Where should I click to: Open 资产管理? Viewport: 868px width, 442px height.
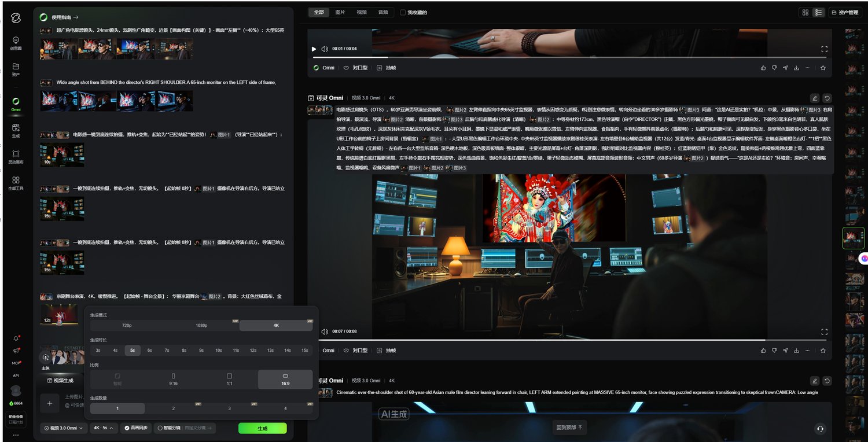[845, 12]
